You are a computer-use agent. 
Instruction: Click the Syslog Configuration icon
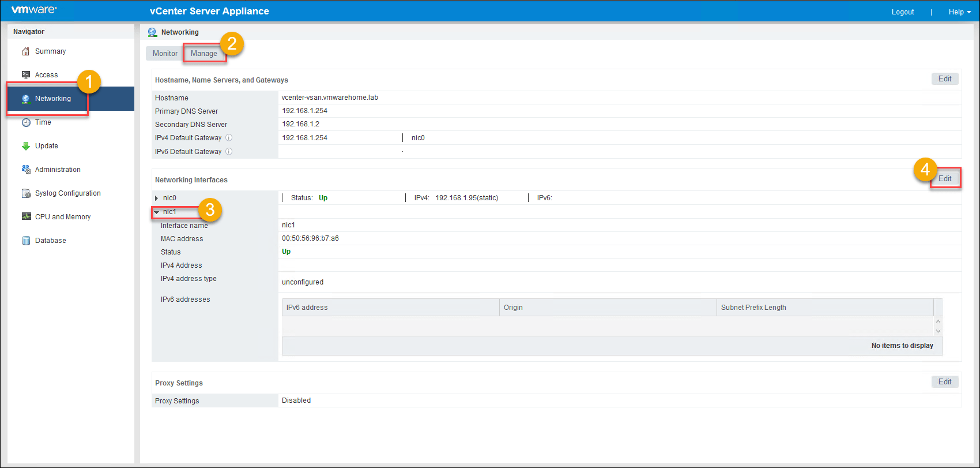pyautogui.click(x=25, y=193)
